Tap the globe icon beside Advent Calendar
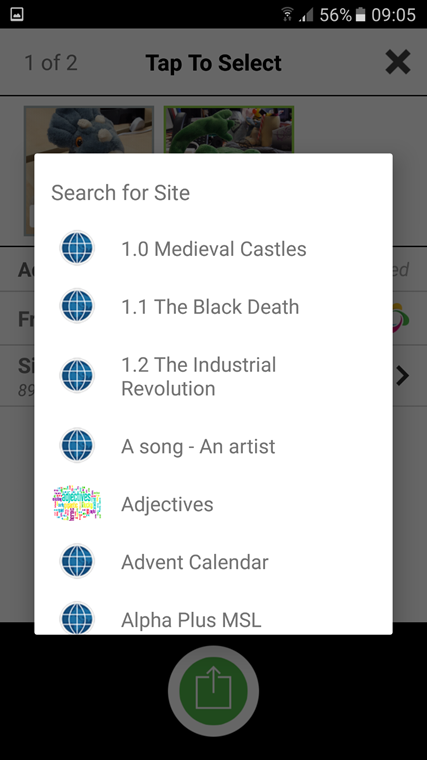 point(77,561)
